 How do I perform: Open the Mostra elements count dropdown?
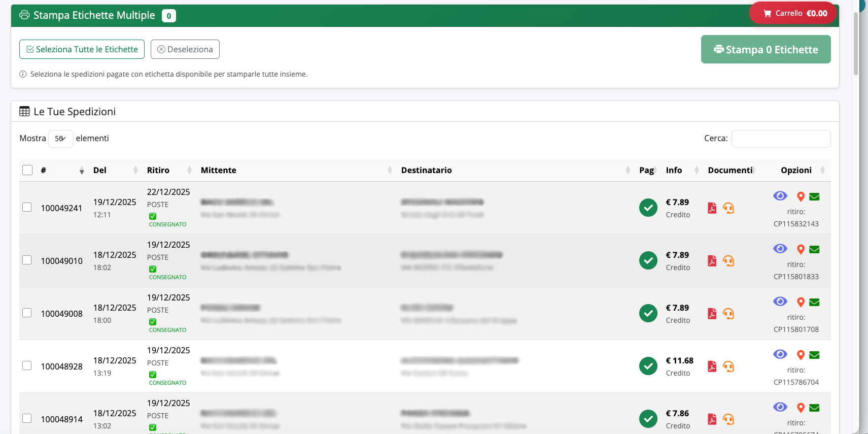(x=60, y=139)
